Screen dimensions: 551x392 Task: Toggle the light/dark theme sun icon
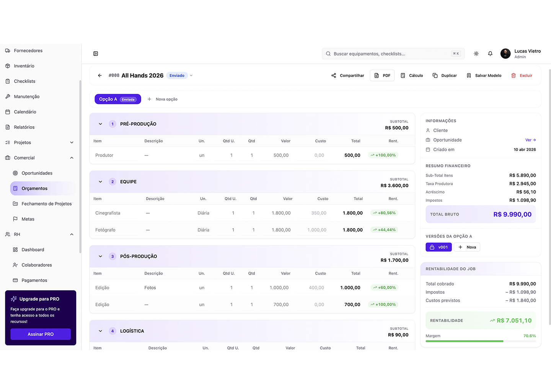tap(476, 54)
